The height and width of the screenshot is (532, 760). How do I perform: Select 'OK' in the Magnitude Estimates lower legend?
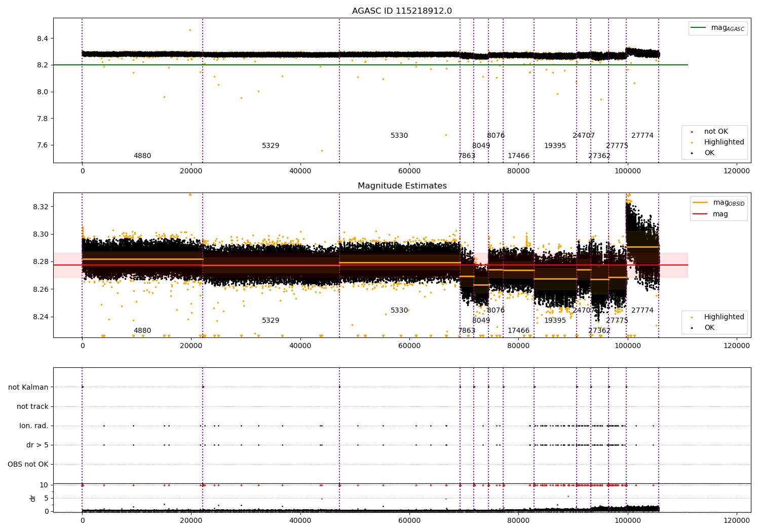[709, 328]
